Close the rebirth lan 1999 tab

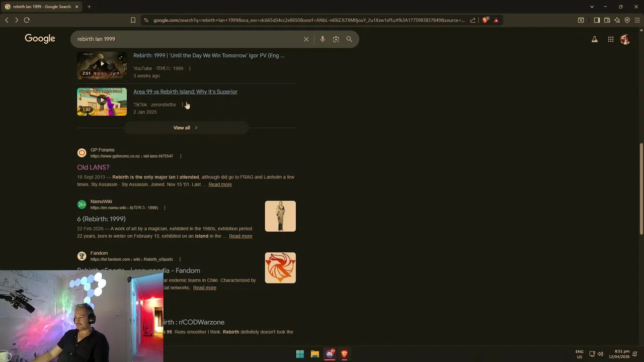tap(77, 7)
